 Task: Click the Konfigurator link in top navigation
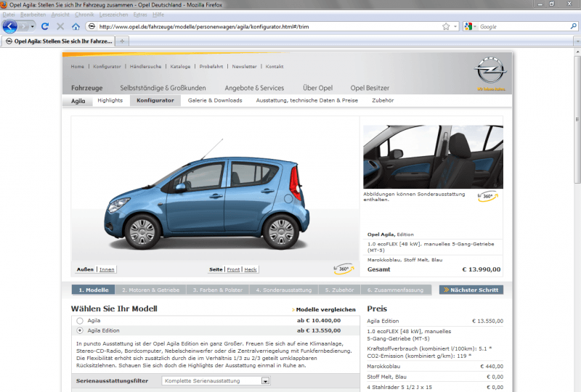tap(107, 67)
